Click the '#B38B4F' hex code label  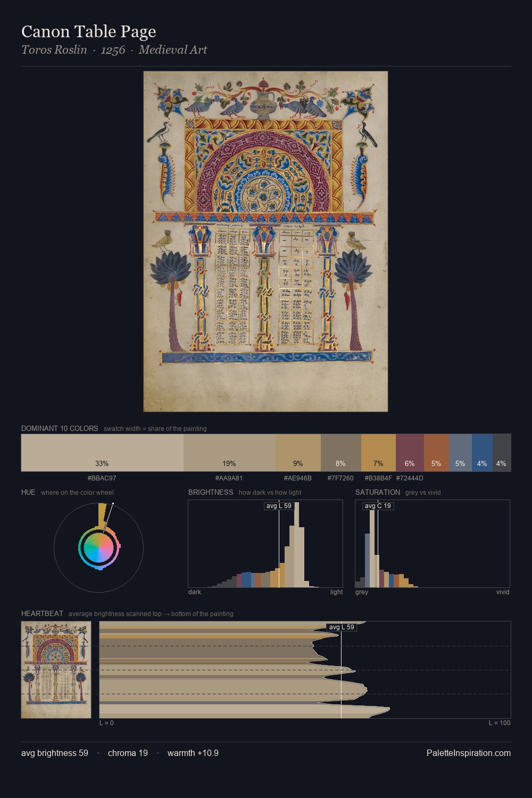coord(378,478)
